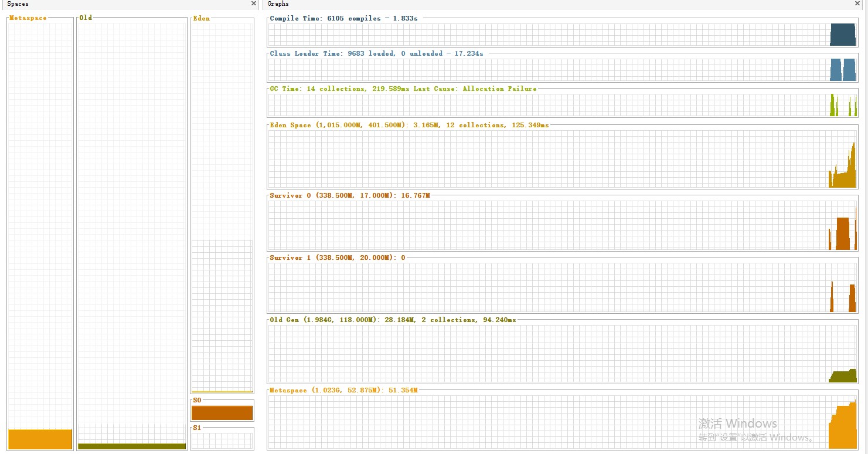This screenshot has height=454, width=868.
Task: Click the Eden label in Spaces panel
Action: coord(201,18)
